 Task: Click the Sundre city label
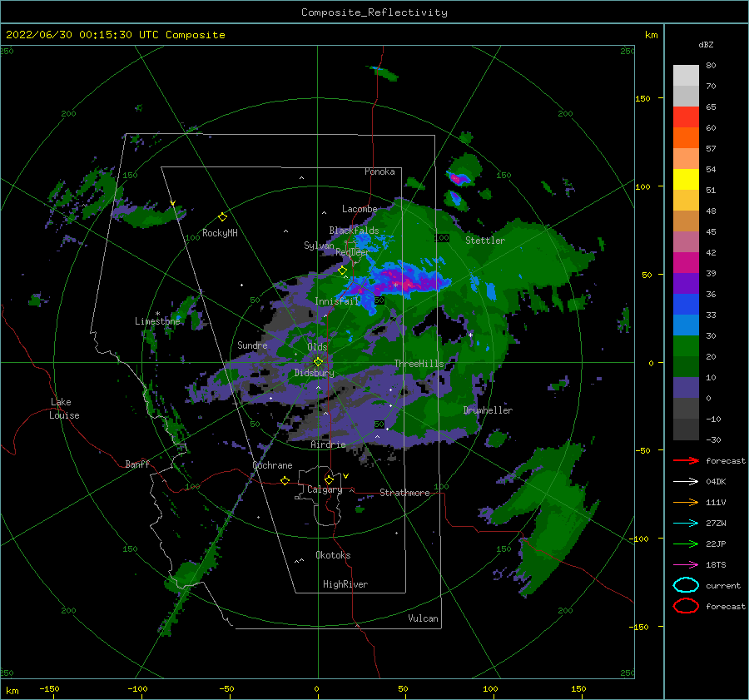pos(252,345)
